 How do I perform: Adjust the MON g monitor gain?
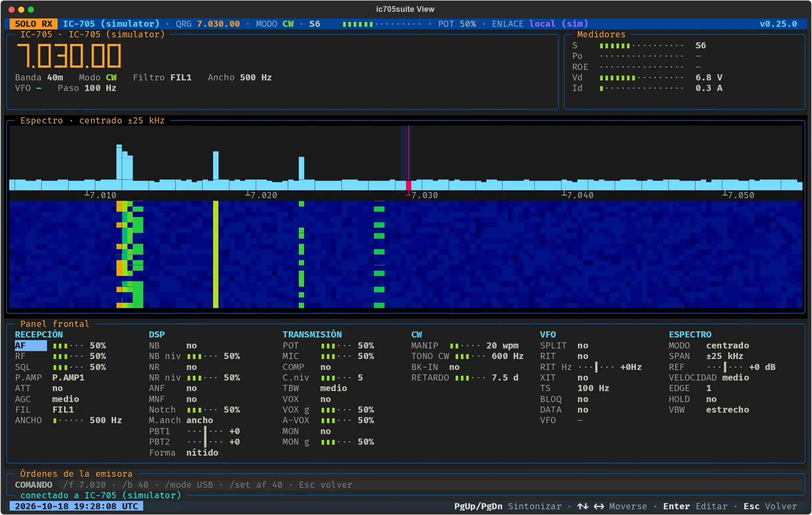tap(336, 442)
